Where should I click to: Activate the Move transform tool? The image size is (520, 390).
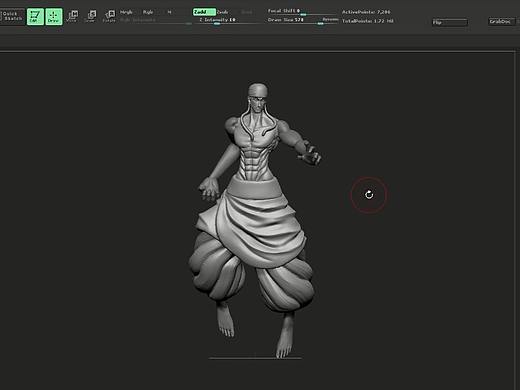click(x=72, y=16)
